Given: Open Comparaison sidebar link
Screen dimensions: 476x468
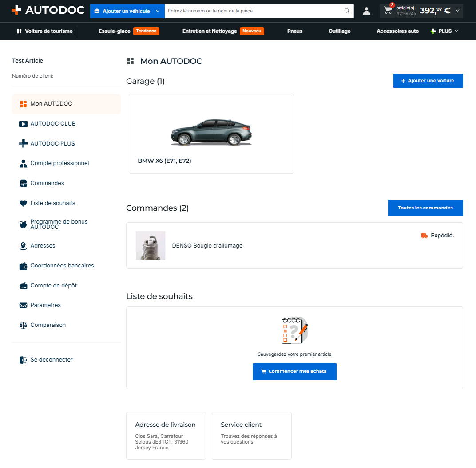Looking at the screenshot, I should (x=48, y=325).
